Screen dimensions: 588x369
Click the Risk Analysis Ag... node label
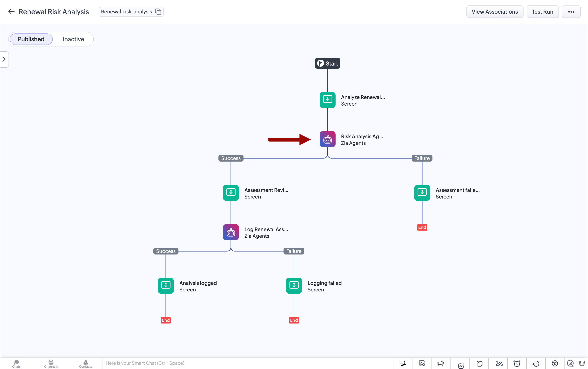(362, 136)
